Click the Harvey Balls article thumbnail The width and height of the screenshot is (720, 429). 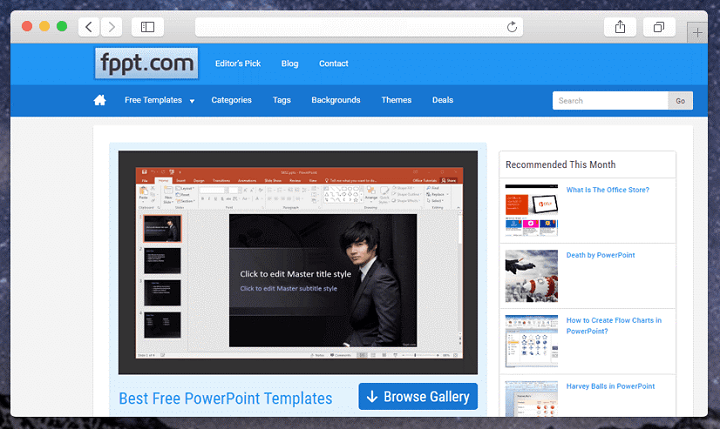[x=531, y=399]
